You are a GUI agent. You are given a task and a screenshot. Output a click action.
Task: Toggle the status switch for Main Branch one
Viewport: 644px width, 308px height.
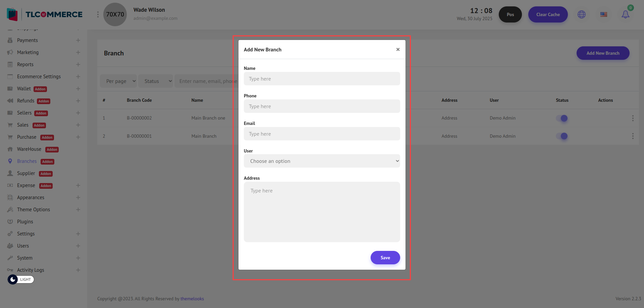tap(562, 118)
